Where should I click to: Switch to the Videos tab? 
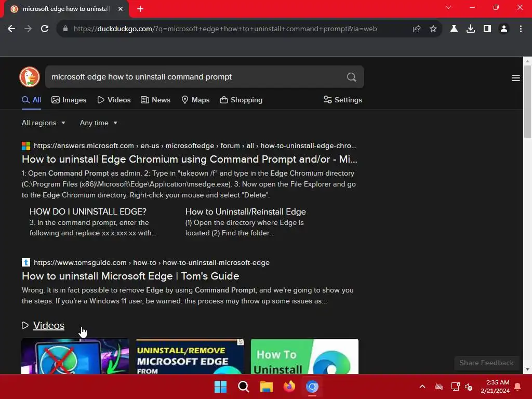coord(114,100)
